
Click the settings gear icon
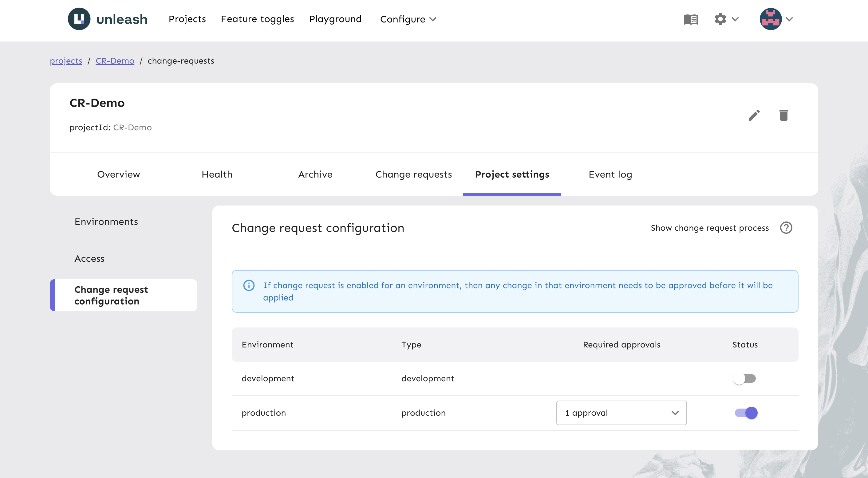720,19
